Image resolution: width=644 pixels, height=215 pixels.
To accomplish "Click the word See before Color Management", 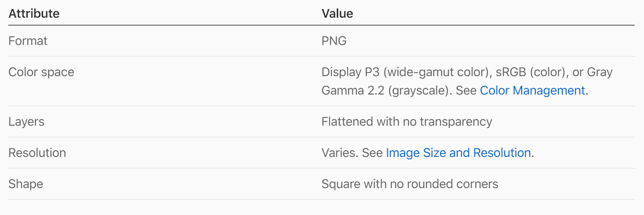I will (x=466, y=90).
